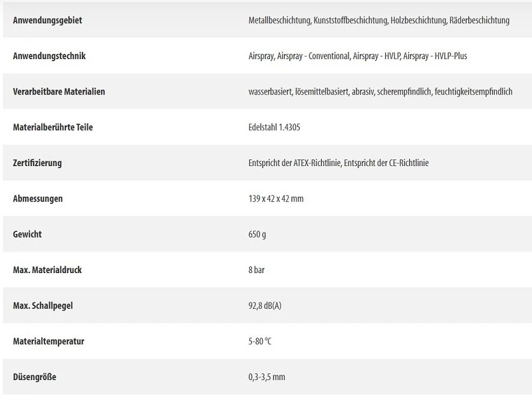
Task: Click the Edelstahl 1.4305 value
Action: pos(274,127)
